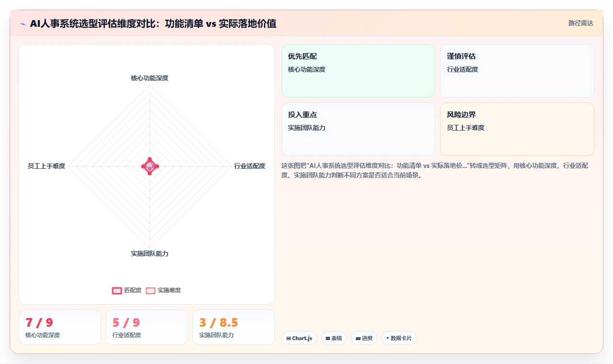Click the 7 / 9 核心功能深度 stat card
Viewport: 613px width, 364px height.
coord(60,327)
